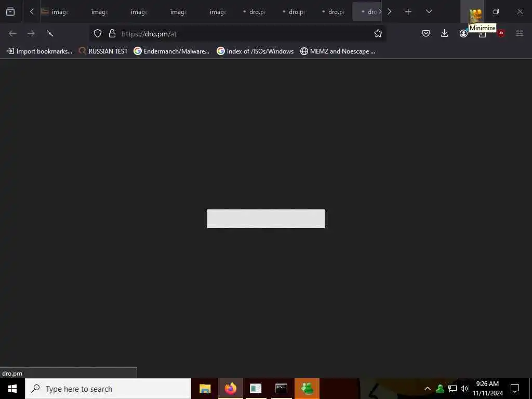This screenshot has width=532, height=399.
Task: Go back one page
Action: click(12, 33)
